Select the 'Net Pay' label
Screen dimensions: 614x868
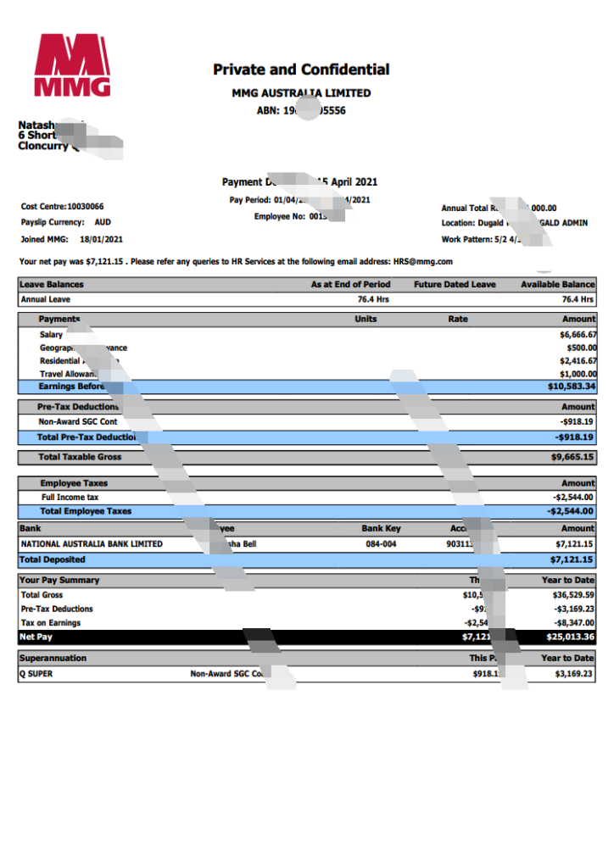tap(36, 637)
